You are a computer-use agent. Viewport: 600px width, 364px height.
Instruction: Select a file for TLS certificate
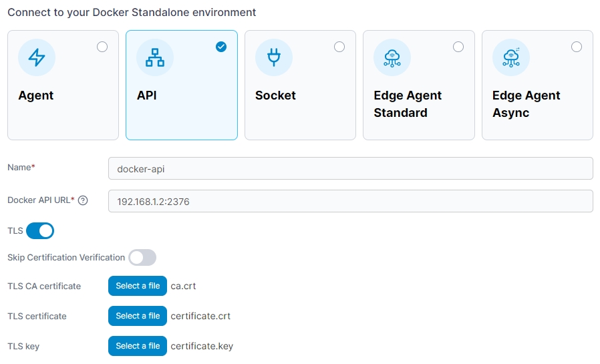click(138, 316)
